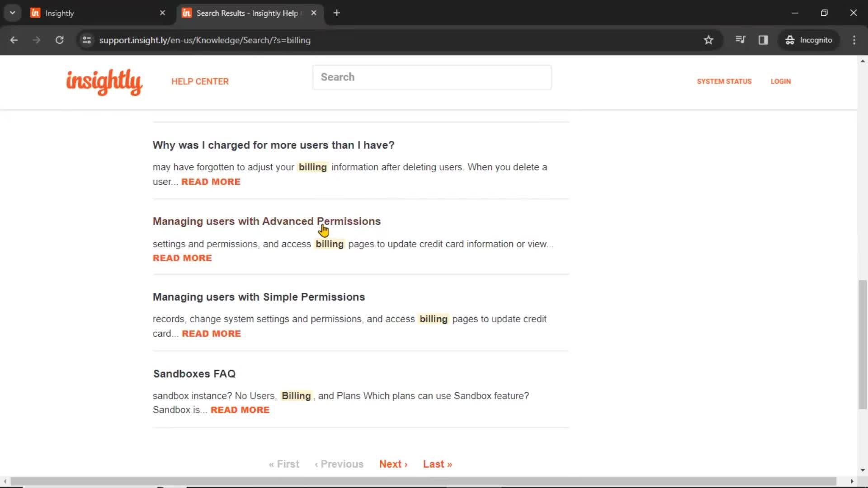Click READ MORE under Simple Permissions result
Image resolution: width=868 pixels, height=488 pixels.
tap(211, 333)
